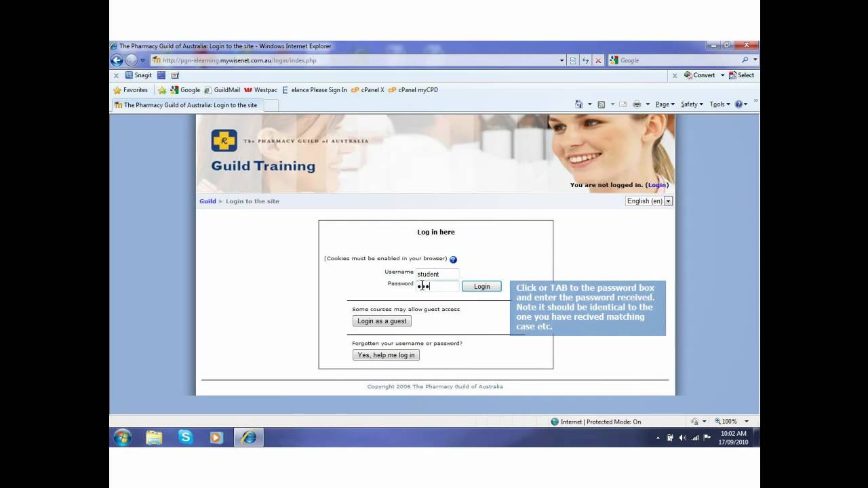Click the Read Mail icon
The height and width of the screenshot is (488, 868).
pyautogui.click(x=623, y=104)
